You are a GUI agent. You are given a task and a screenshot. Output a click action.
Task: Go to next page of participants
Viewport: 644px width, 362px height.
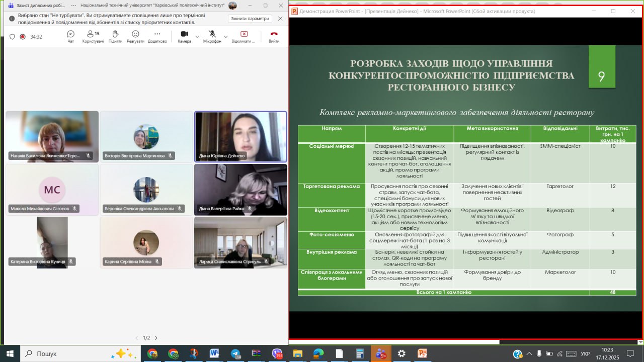pyautogui.click(x=156, y=338)
